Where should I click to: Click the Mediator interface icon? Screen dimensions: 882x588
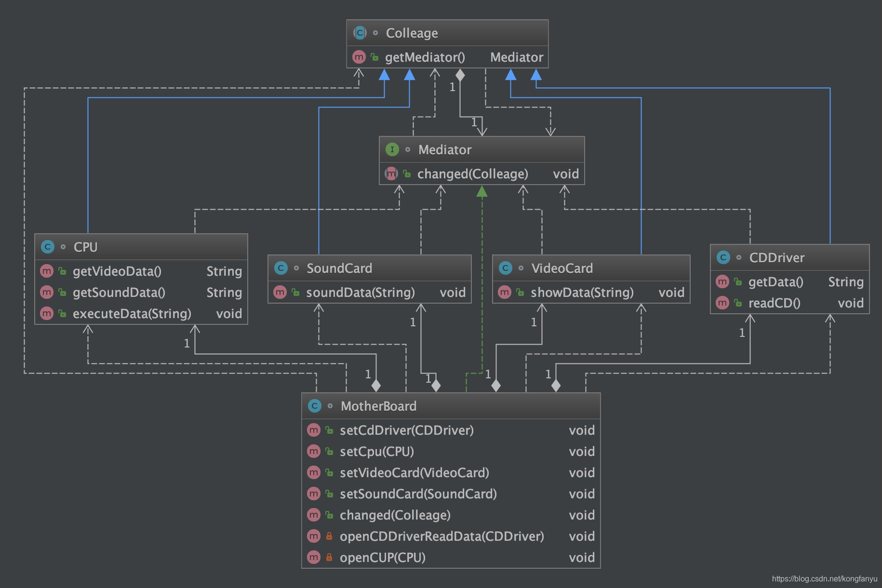click(392, 149)
